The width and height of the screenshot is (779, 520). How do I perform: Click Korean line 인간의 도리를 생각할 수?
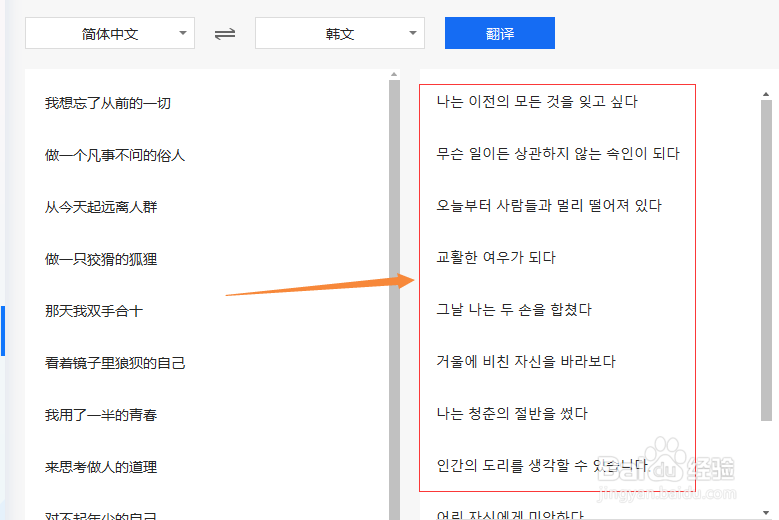[x=512, y=465]
